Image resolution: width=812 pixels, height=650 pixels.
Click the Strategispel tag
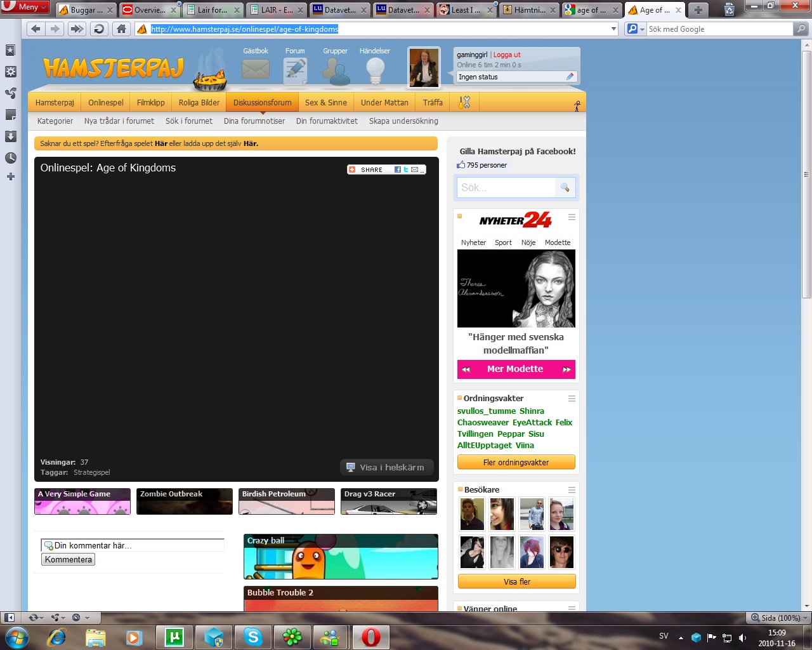pos(92,472)
